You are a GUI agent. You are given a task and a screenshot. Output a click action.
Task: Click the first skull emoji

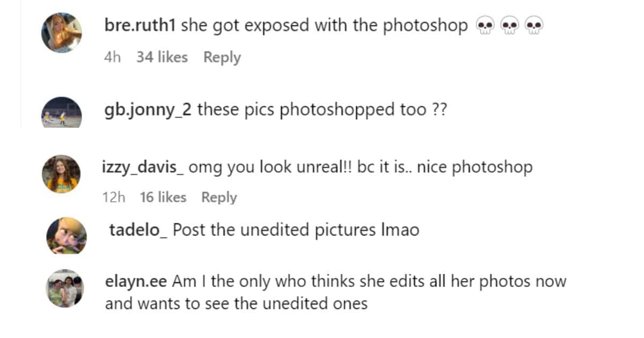click(485, 26)
